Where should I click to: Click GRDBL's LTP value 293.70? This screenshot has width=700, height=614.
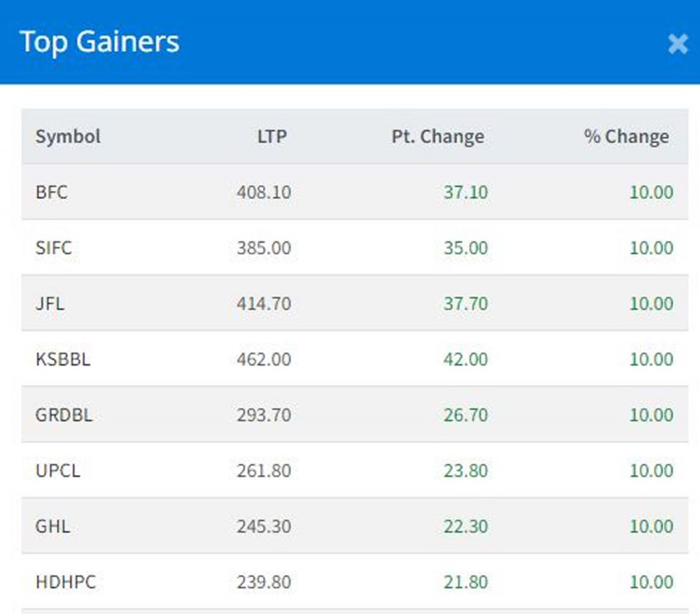pyautogui.click(x=264, y=415)
